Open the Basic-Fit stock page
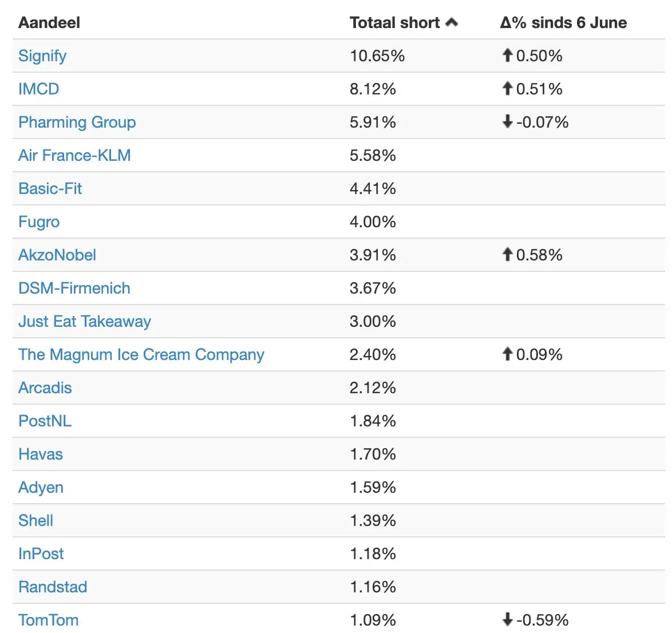The width and height of the screenshot is (672, 633). 50,188
